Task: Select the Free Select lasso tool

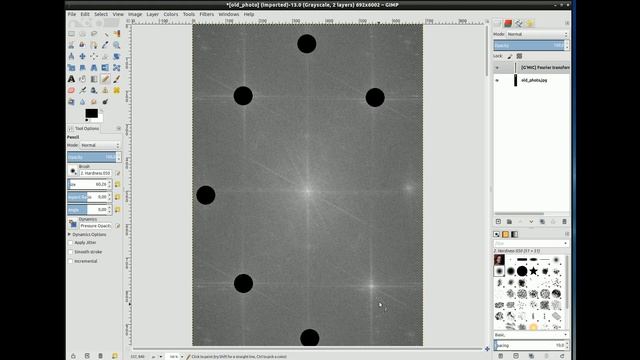Action: (x=94, y=34)
